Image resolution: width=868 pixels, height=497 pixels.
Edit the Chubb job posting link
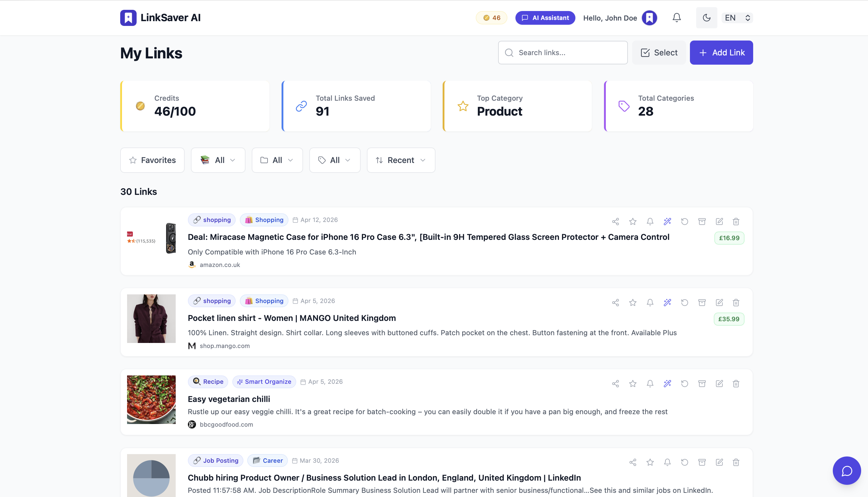tap(719, 462)
